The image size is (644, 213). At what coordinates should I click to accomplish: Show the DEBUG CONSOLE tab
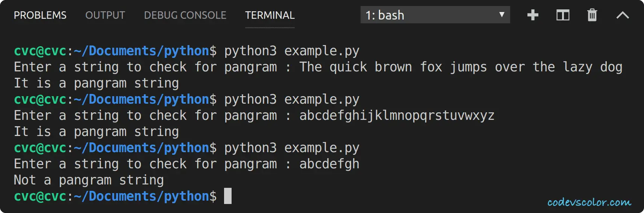185,15
